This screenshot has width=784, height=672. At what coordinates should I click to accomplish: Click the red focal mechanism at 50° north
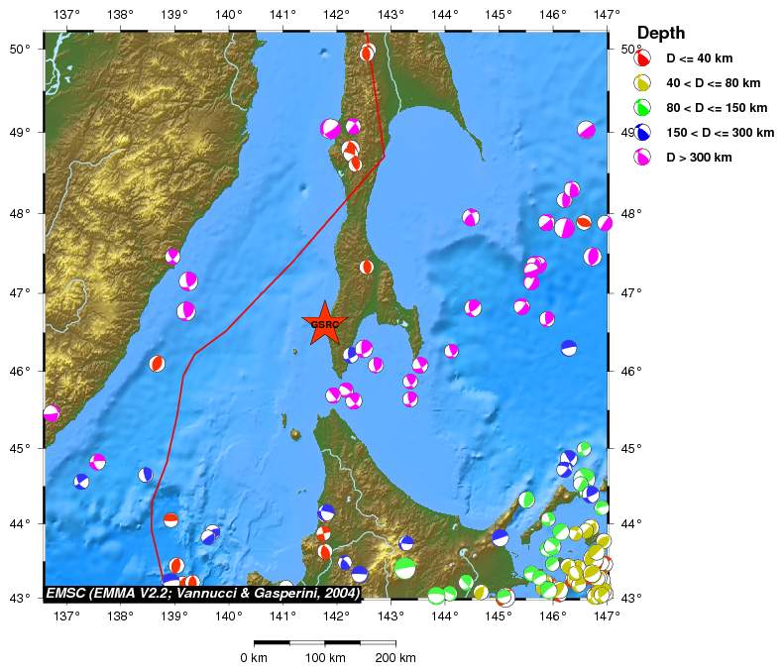tap(368, 53)
